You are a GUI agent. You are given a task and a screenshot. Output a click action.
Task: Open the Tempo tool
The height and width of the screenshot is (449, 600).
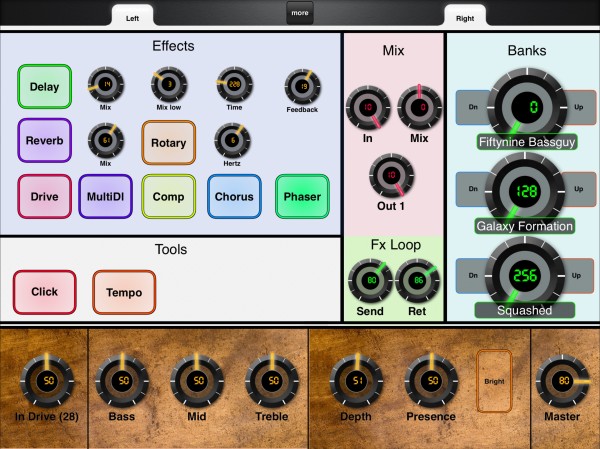point(124,292)
